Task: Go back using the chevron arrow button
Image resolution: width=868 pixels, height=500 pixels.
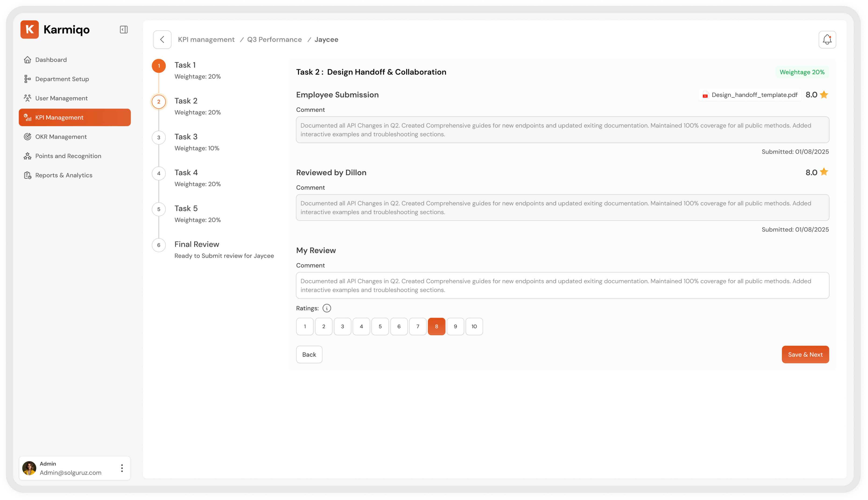Action: click(162, 39)
